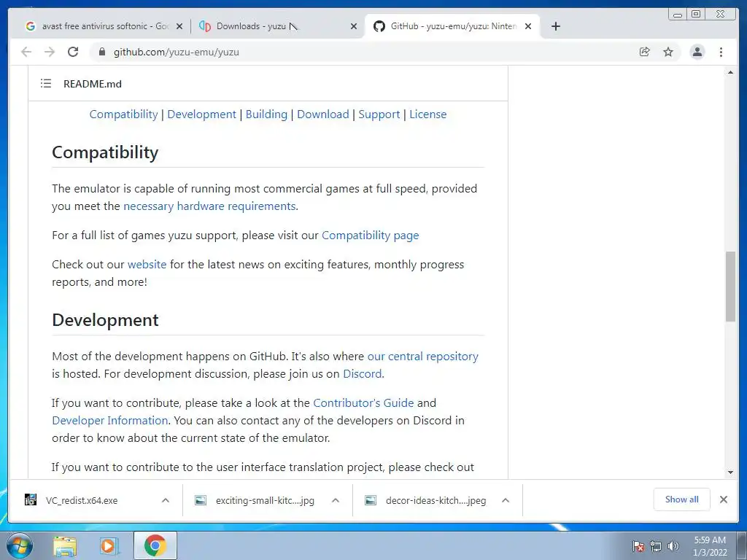The image size is (747, 560).
Task: Expand options for exciting-small-kitc jpg download
Action: (336, 500)
